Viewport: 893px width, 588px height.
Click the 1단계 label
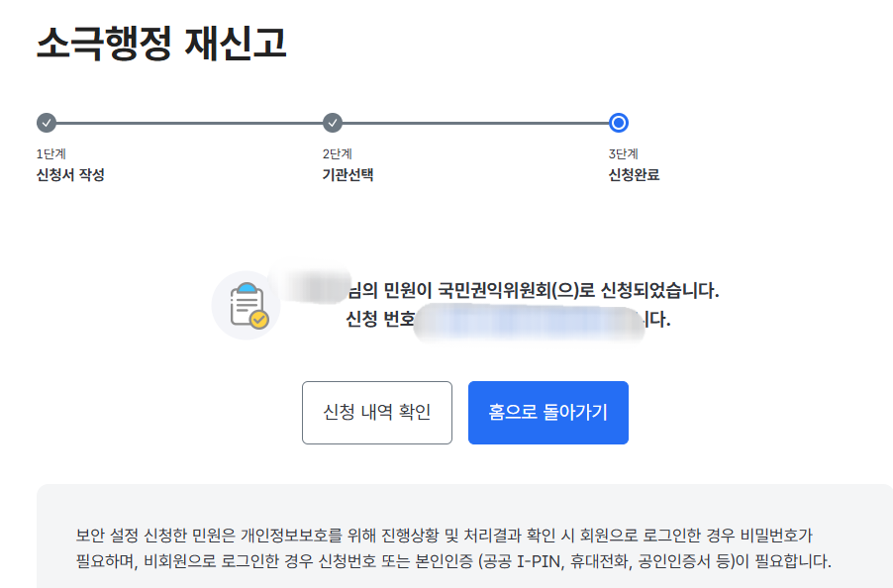pos(51,153)
